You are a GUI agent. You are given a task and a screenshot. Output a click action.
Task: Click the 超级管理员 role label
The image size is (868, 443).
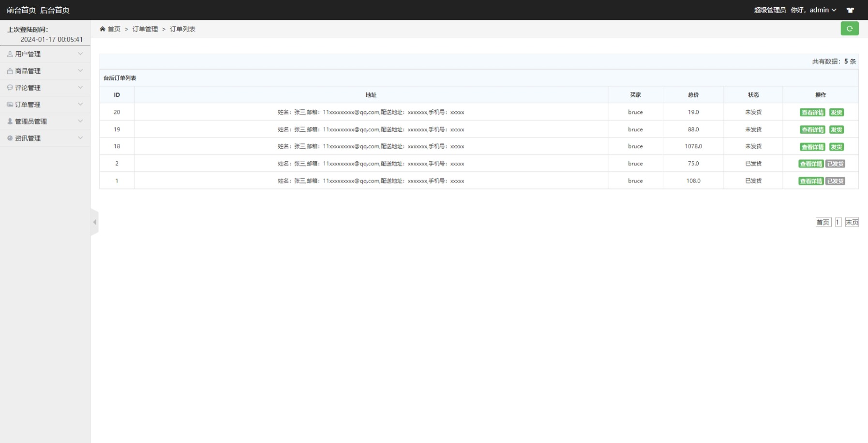[770, 10]
